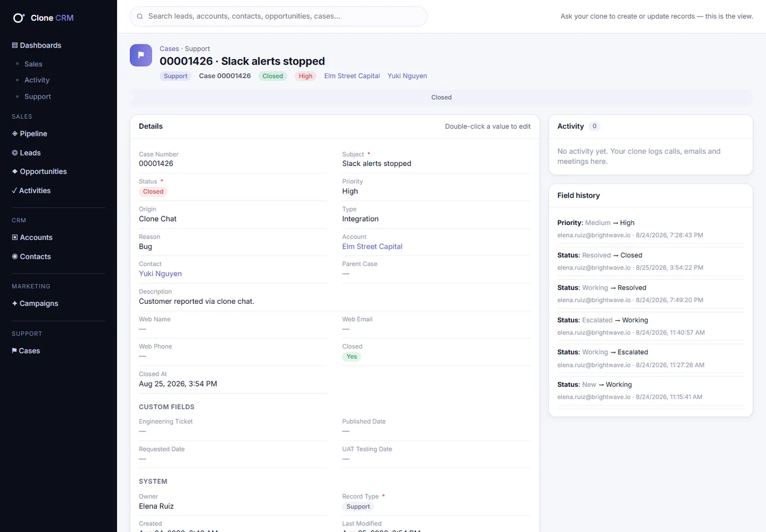This screenshot has width=766, height=532.
Task: Click the High priority badge in header
Action: (305, 76)
